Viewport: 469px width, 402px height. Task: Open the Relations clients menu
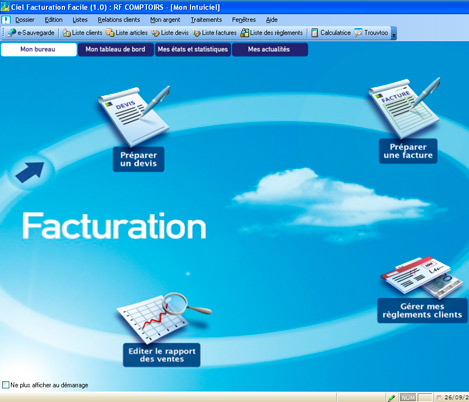point(119,20)
